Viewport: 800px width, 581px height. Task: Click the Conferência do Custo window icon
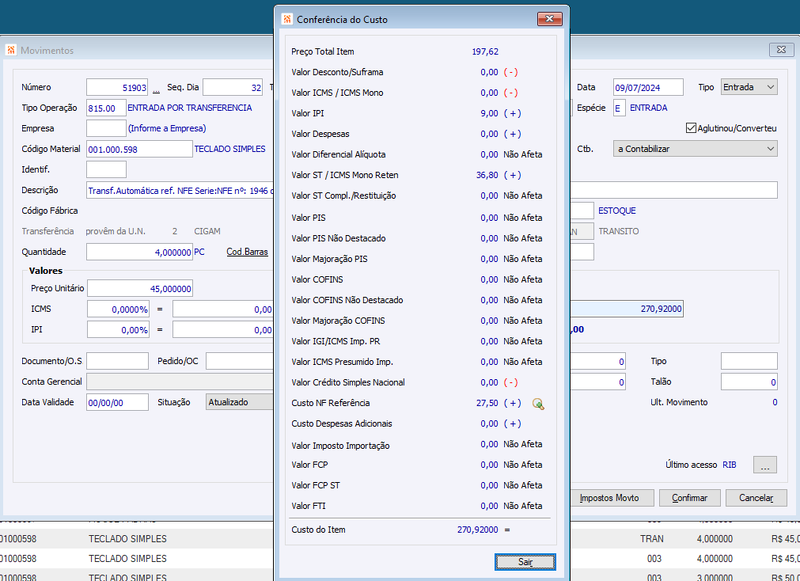[x=287, y=19]
